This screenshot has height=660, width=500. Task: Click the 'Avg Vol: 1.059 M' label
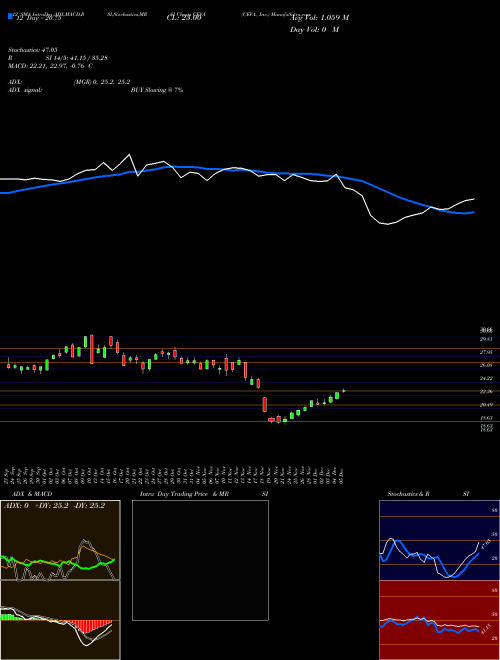pyautogui.click(x=319, y=18)
